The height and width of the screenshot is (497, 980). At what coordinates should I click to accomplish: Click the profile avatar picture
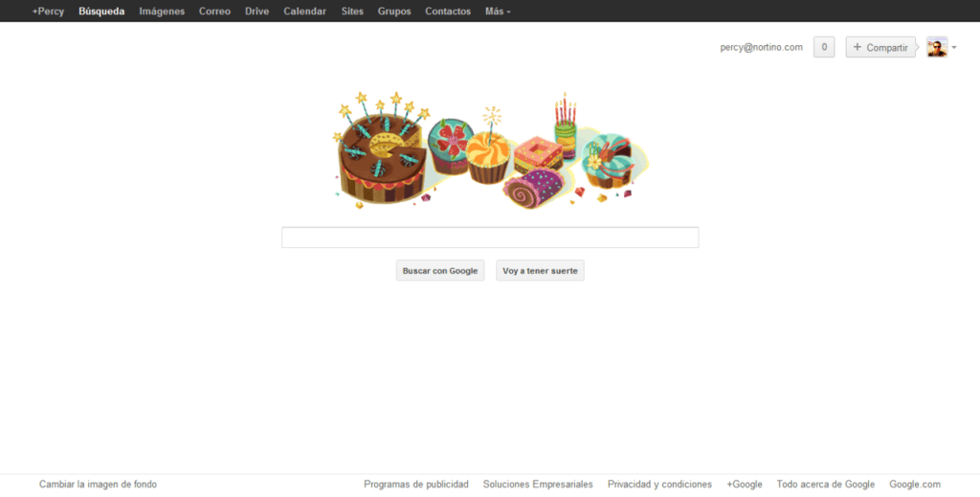click(937, 47)
